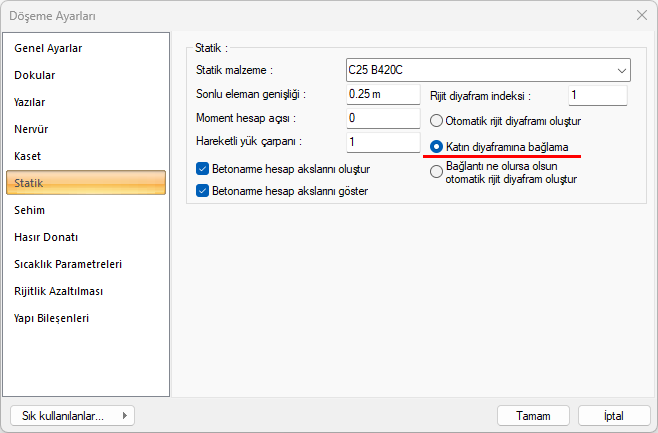This screenshot has height=433, width=658.
Task: Select Sıcaklık Parametreleri in the list
Action: coord(68,264)
